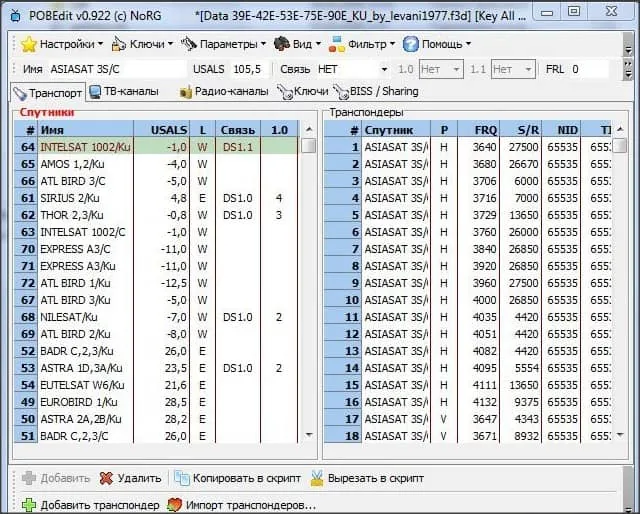Select the NILESAT/Ku satellite row
The width and height of the screenshot is (640, 514).
[156, 317]
